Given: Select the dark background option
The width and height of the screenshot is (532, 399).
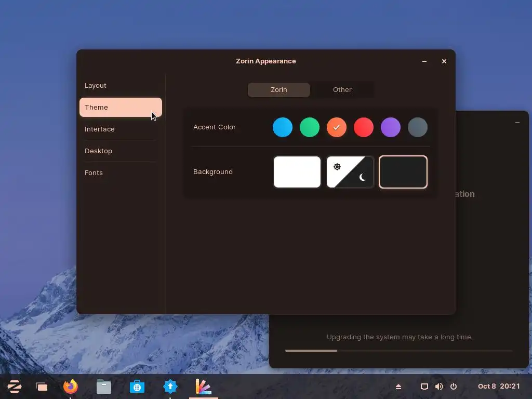Looking at the screenshot, I should [403, 172].
